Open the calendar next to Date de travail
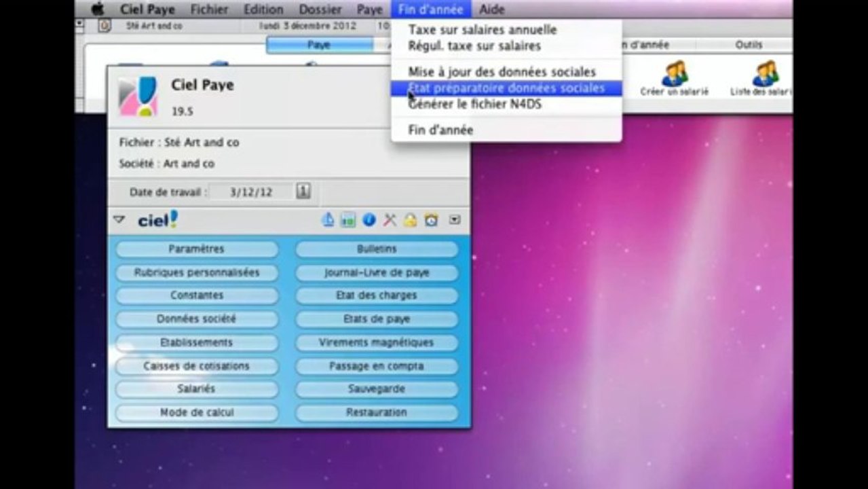 pos(303,192)
